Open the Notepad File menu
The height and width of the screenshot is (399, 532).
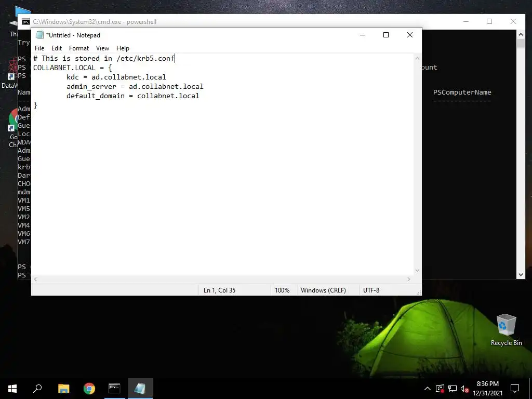pyautogui.click(x=39, y=48)
